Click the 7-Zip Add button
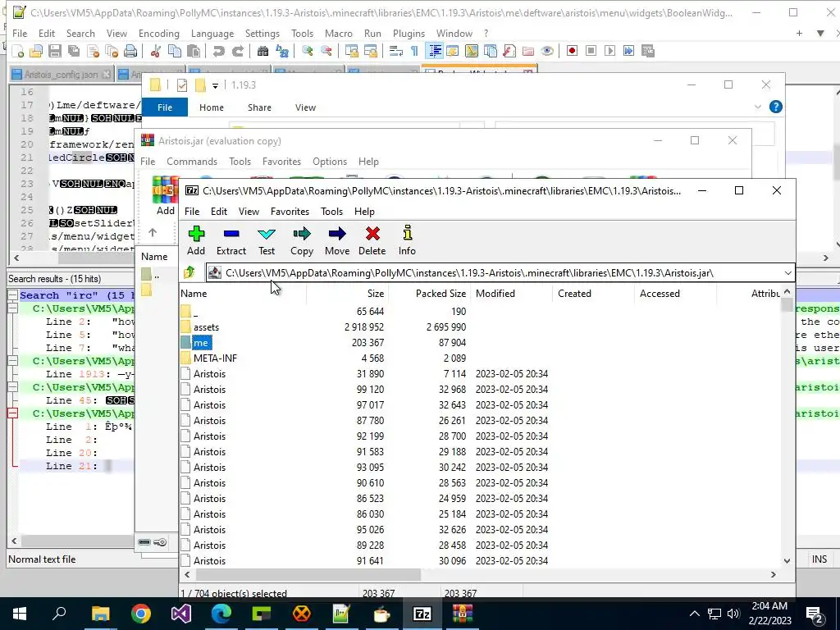The height and width of the screenshot is (630, 840). click(196, 240)
